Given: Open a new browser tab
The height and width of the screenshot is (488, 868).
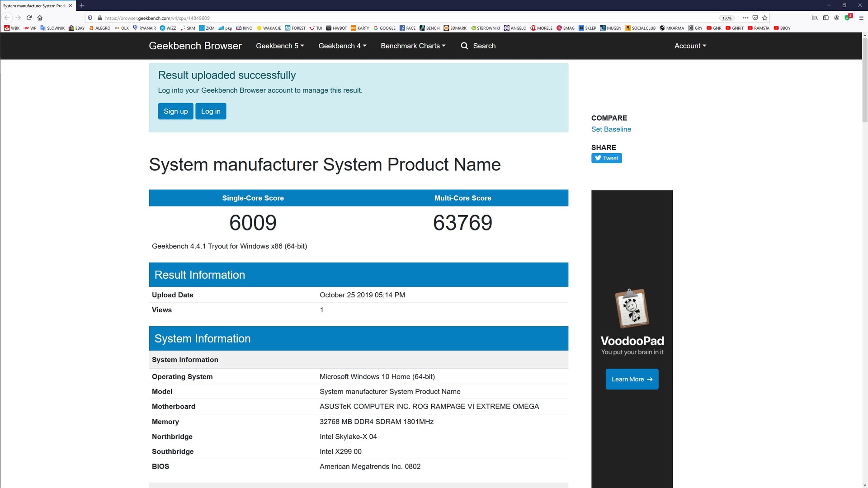Looking at the screenshot, I should point(82,5).
